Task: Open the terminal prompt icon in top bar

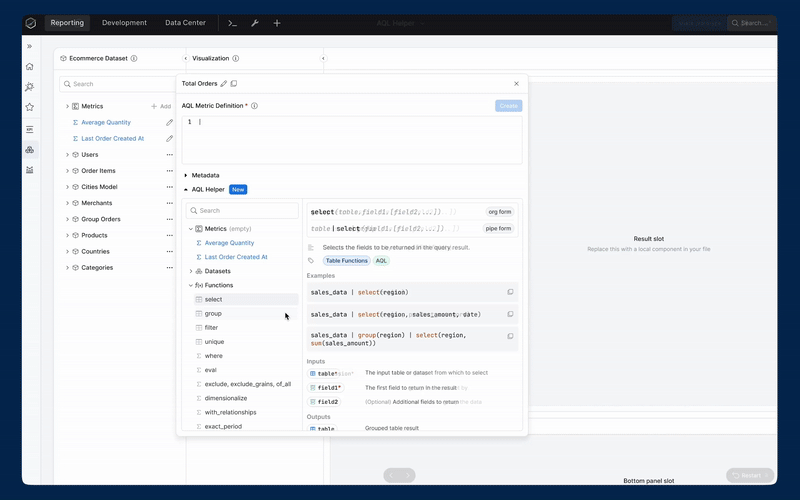Action: pos(232,23)
